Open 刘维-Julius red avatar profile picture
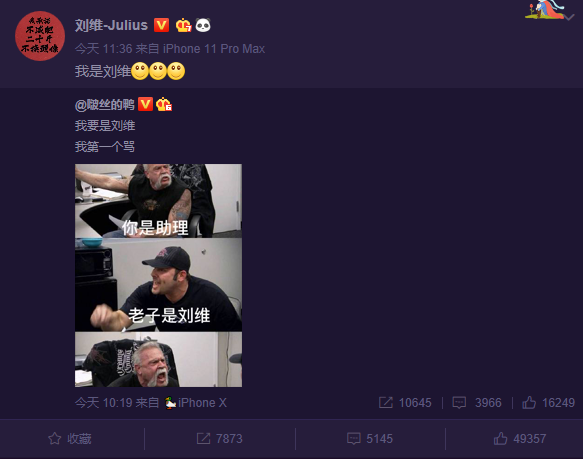Screen dimensions: 583x459 (x=40, y=36)
